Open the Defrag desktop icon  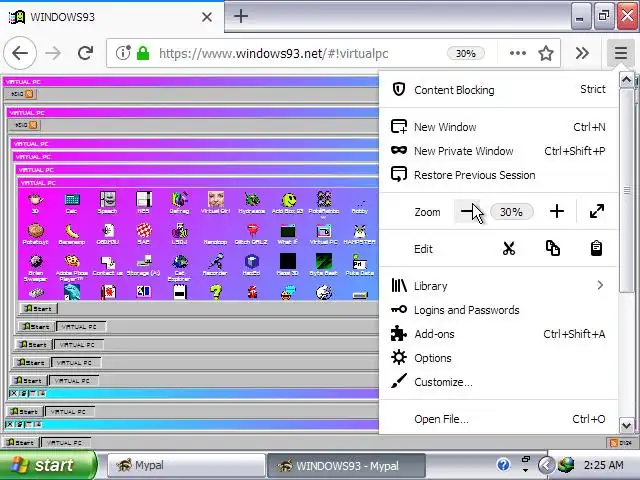[179, 203]
